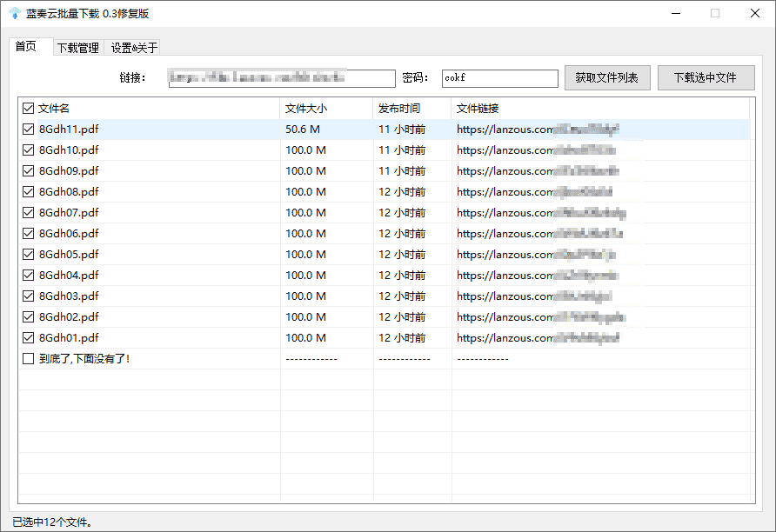Check the 到底了,下面没有了! row checkbox
Image resolution: width=776 pixels, height=532 pixels.
tap(29, 359)
